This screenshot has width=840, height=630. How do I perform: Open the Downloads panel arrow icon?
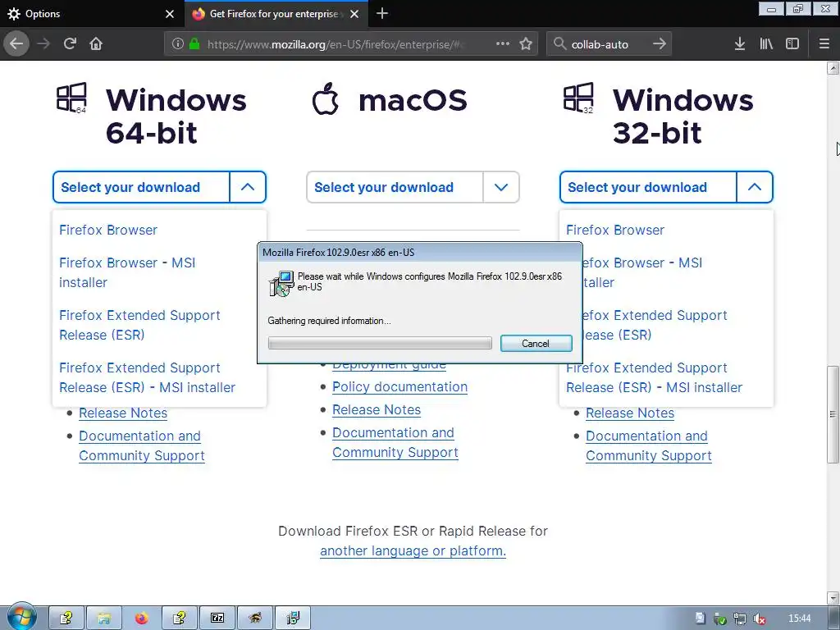tap(740, 43)
